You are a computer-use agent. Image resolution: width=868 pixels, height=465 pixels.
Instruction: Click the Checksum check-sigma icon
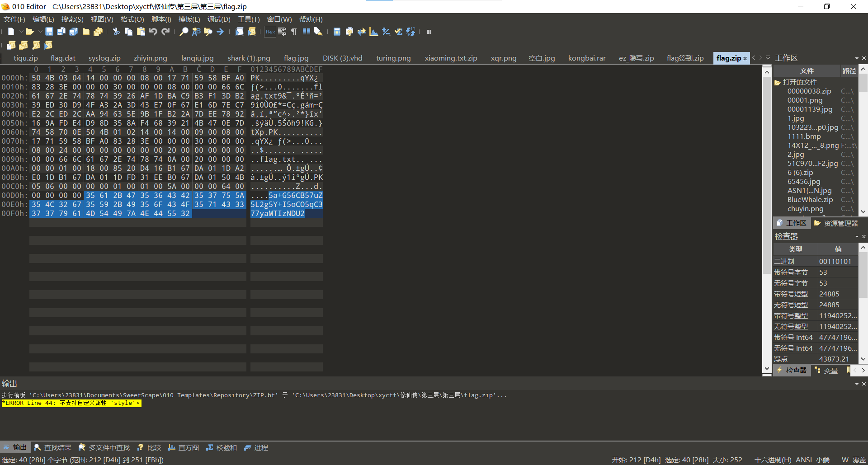[398, 32]
